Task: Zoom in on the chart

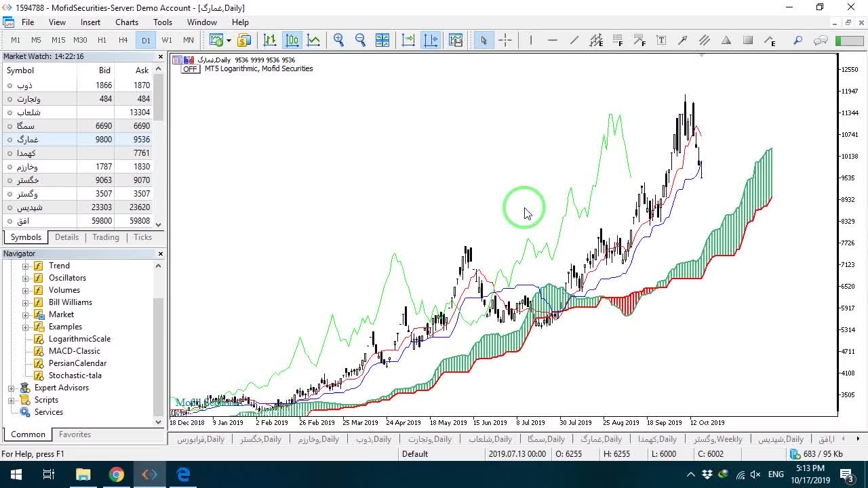Action: click(339, 41)
